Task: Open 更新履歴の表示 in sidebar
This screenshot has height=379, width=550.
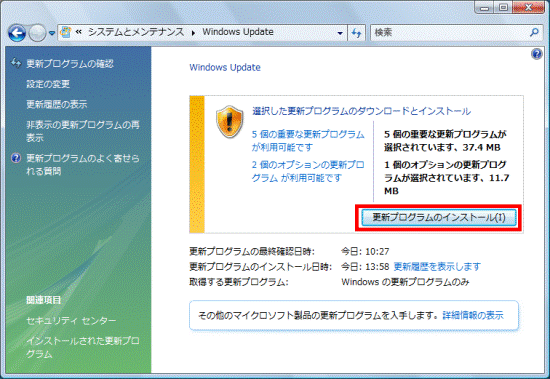Action: (x=57, y=104)
